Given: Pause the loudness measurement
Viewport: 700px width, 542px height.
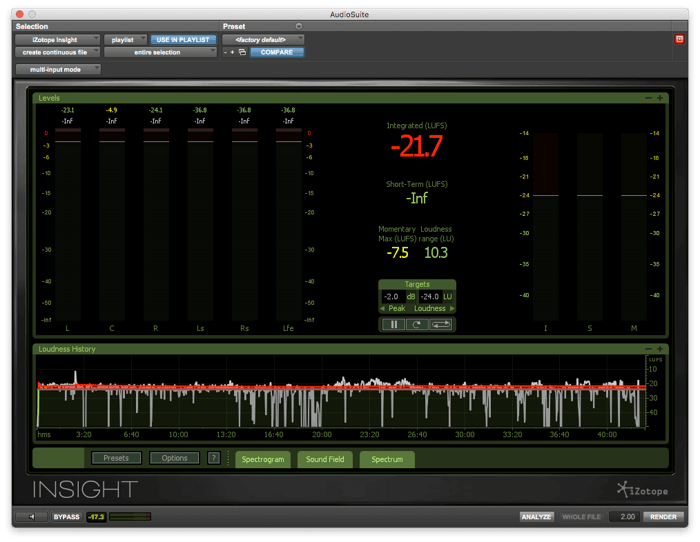Looking at the screenshot, I should tap(393, 325).
